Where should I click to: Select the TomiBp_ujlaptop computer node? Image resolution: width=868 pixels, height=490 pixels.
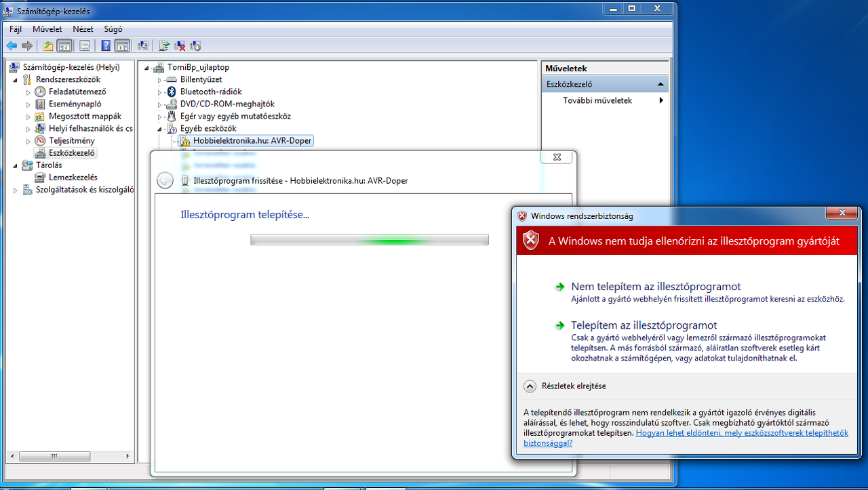[198, 67]
